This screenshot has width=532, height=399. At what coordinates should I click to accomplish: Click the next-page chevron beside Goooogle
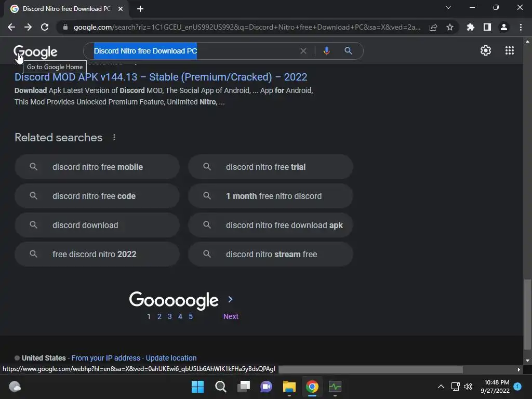tap(230, 299)
